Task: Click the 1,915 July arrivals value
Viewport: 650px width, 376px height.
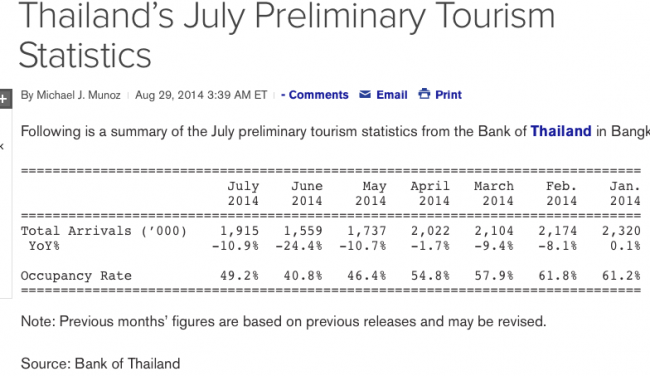Action: click(x=239, y=230)
